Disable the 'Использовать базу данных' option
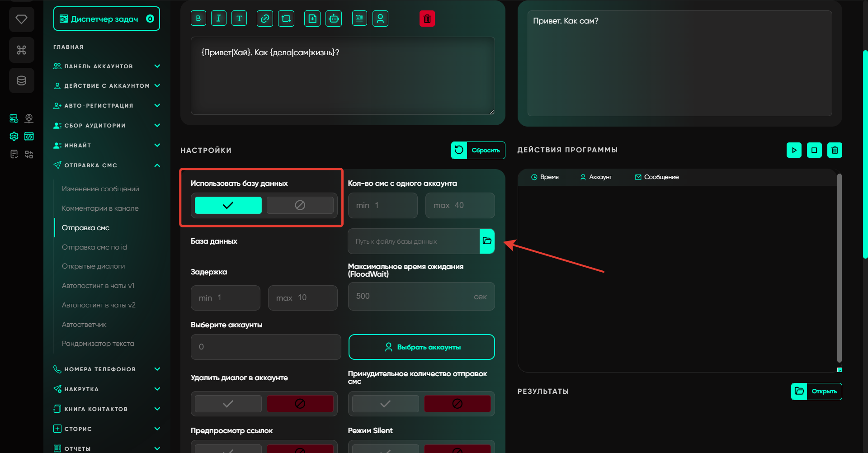Viewport: 868px width, 453px height. pos(300,205)
